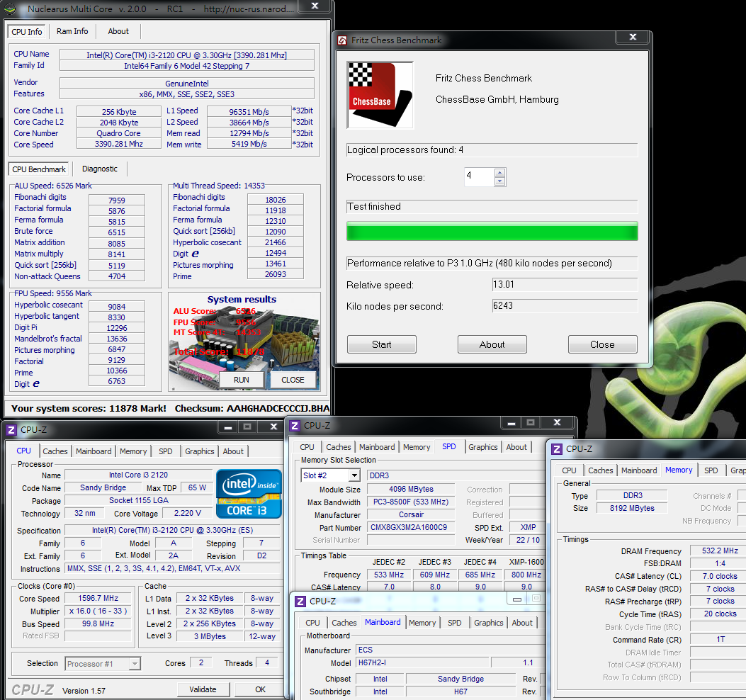Click the Core Speed value 1596.7 MHz
This screenshot has width=746, height=700.
pos(98,598)
